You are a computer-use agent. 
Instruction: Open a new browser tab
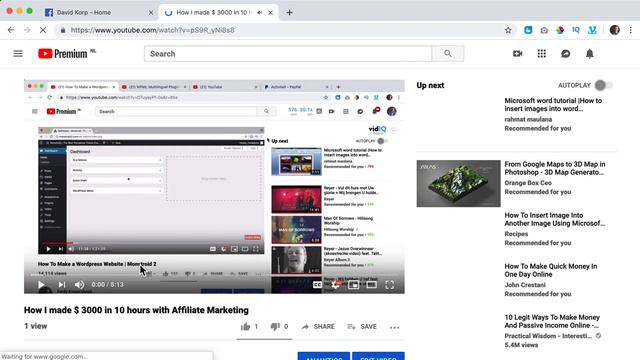pyautogui.click(x=289, y=12)
